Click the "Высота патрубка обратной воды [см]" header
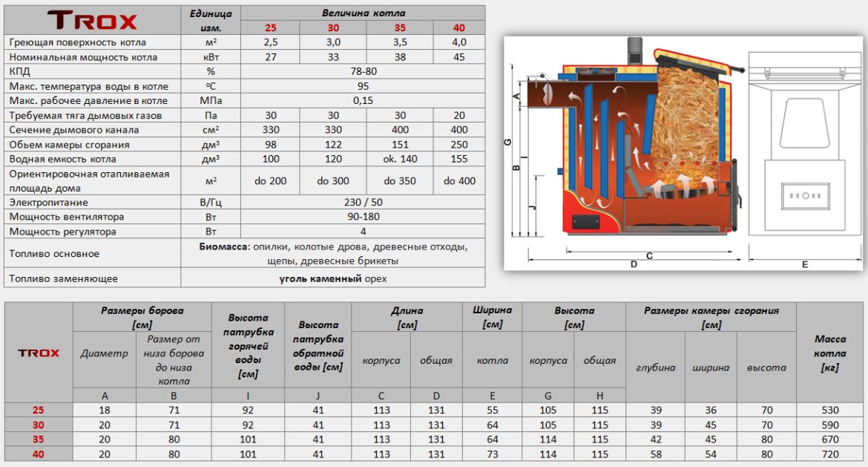This screenshot has height=467, width=868. [318, 346]
